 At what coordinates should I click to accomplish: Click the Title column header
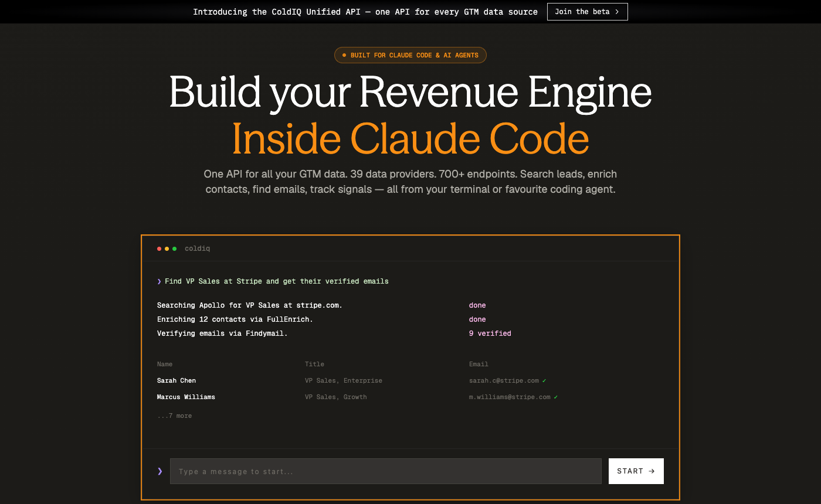(314, 364)
